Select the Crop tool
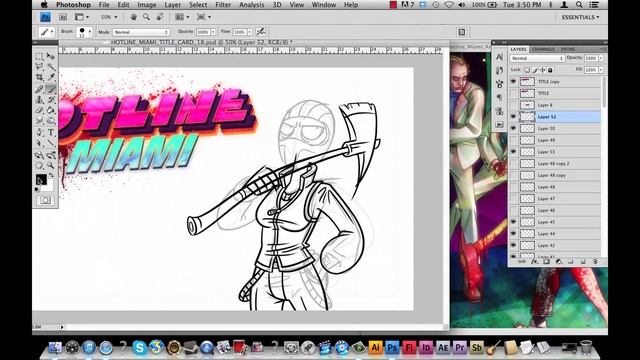This screenshot has width=640, height=360. point(39,77)
